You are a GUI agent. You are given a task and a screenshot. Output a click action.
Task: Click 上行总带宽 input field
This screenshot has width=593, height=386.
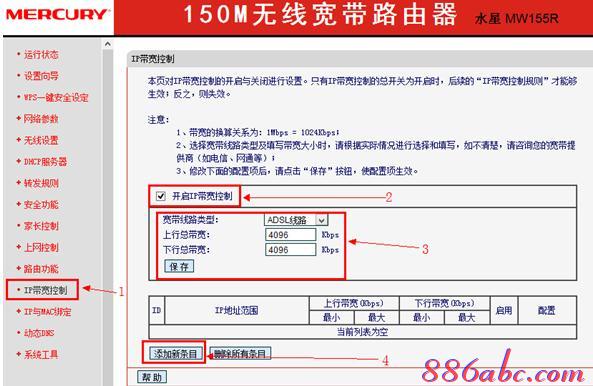[x=290, y=235]
